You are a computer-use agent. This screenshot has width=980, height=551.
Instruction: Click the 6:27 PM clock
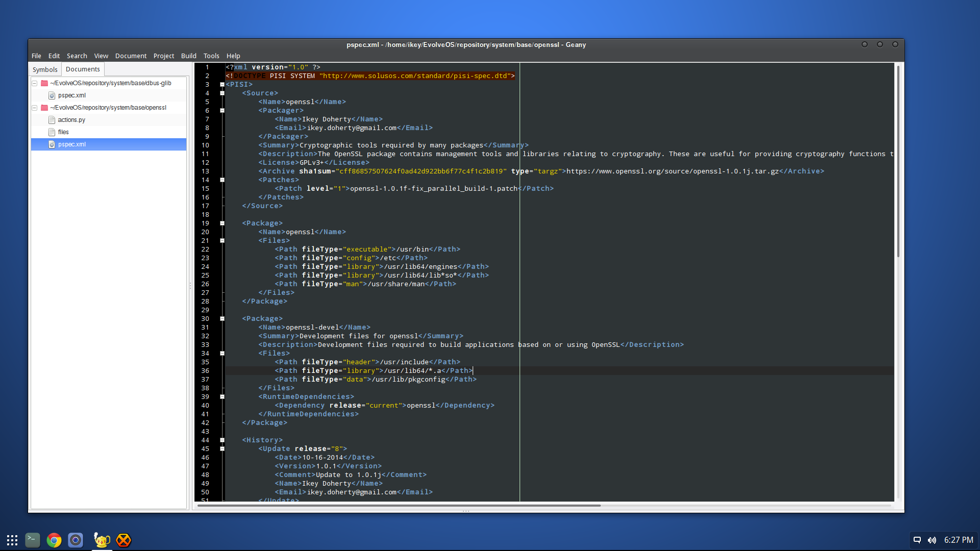(959, 540)
